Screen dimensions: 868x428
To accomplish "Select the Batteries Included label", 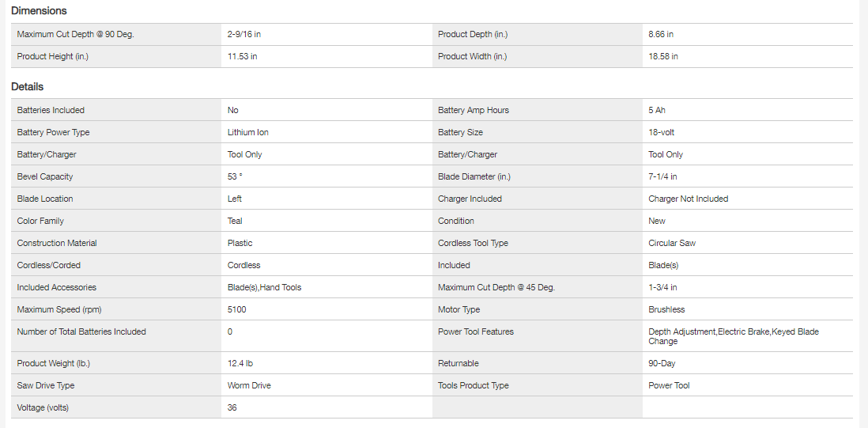I will click(51, 111).
